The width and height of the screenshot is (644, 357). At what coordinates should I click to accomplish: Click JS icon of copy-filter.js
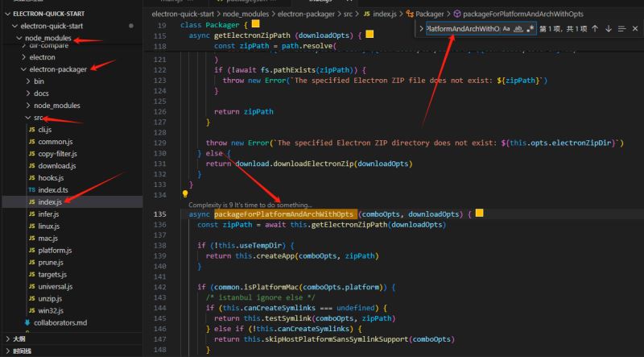click(32, 154)
